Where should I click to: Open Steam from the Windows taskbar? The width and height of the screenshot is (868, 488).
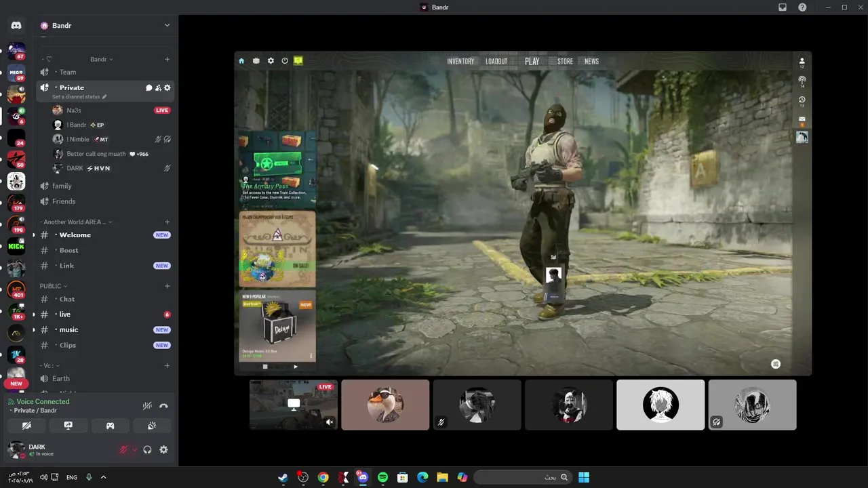pyautogui.click(x=283, y=477)
